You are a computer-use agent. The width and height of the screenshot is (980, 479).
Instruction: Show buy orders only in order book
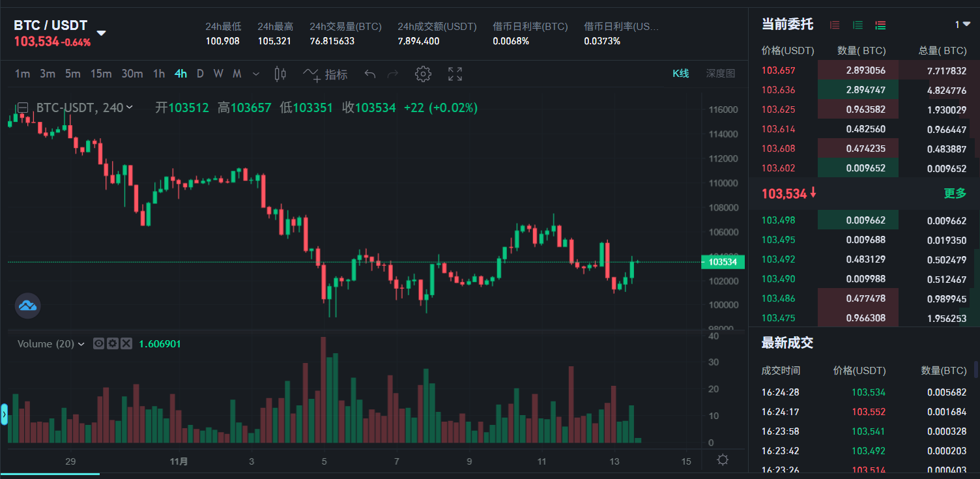(x=857, y=25)
